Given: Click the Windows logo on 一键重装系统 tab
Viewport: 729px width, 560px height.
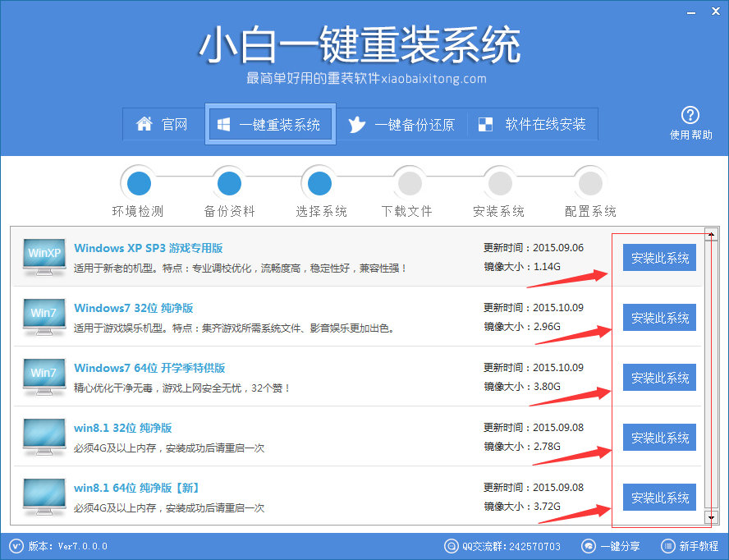Looking at the screenshot, I should (223, 124).
